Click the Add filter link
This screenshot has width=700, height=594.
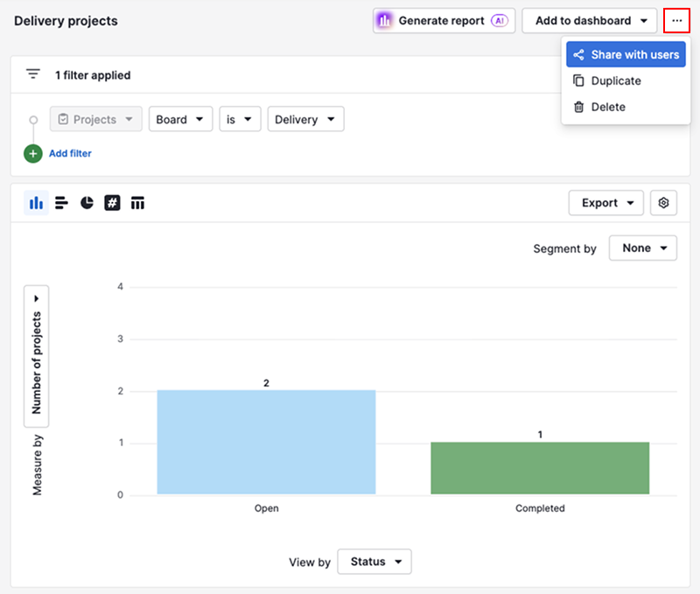coord(70,153)
